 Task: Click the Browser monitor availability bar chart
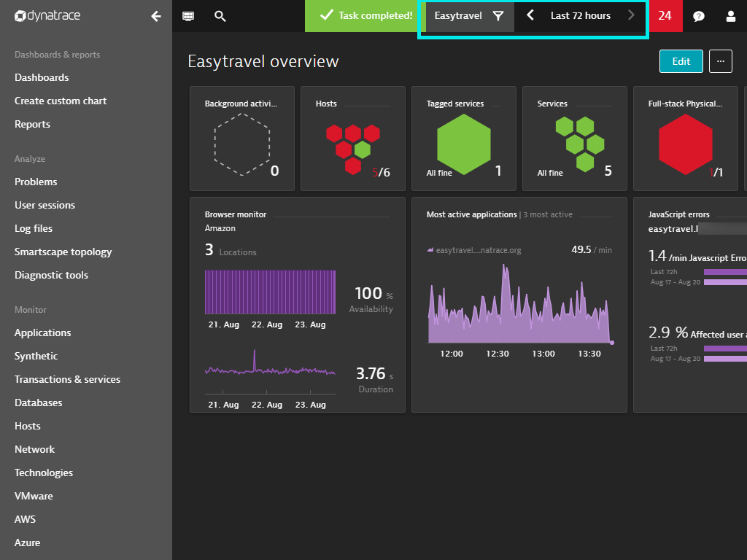pyautogui.click(x=270, y=293)
